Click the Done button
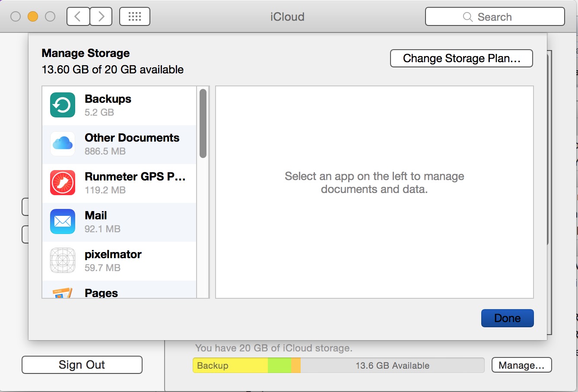The image size is (578, 392). point(508,318)
